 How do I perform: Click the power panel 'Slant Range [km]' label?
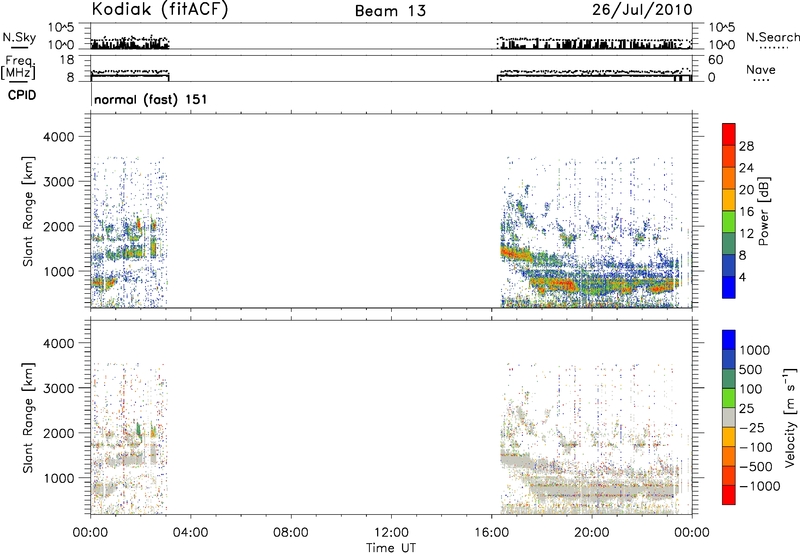point(28,211)
